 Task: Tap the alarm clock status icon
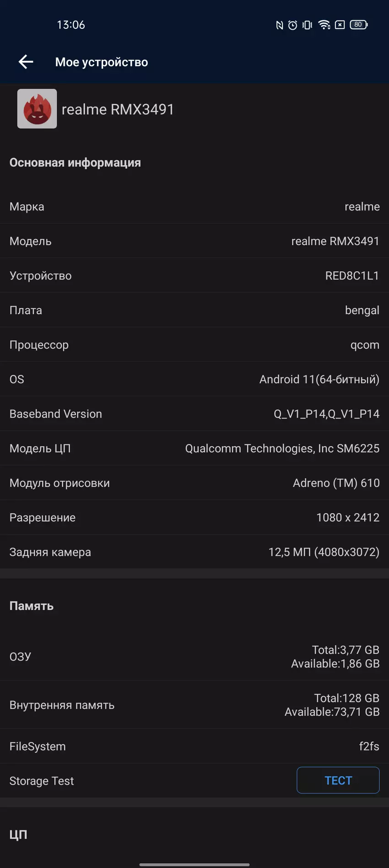pyautogui.click(x=293, y=25)
